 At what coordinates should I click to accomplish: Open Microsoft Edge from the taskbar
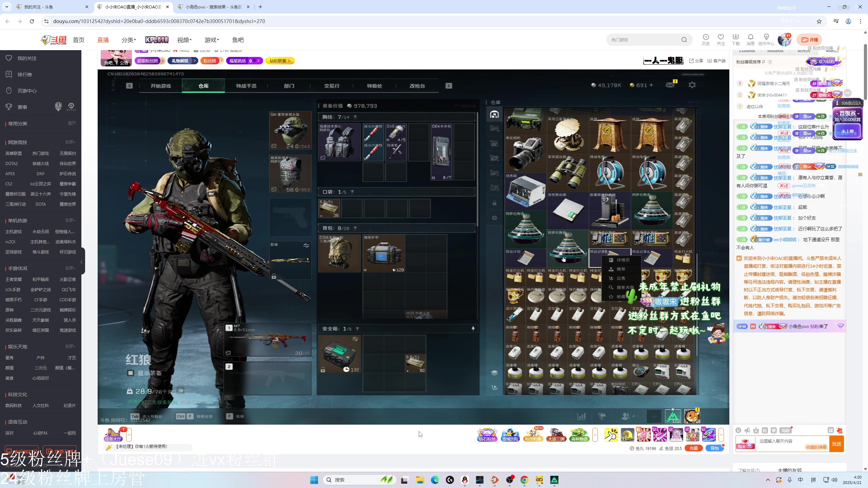[435, 480]
